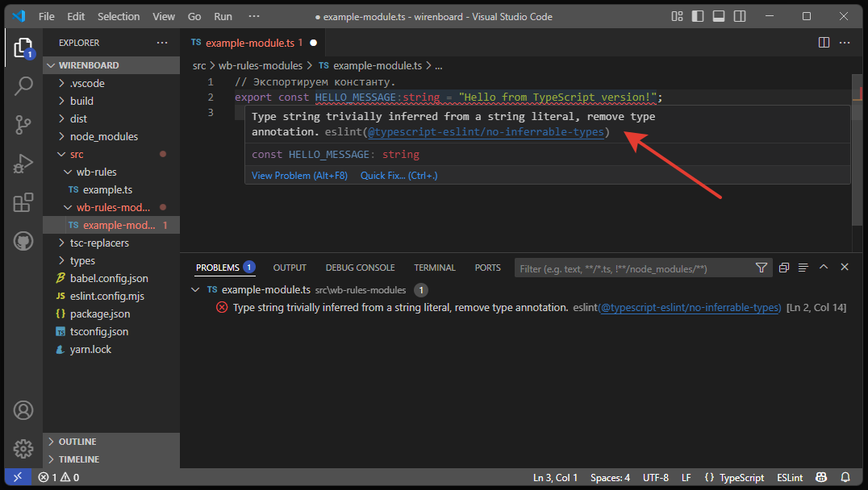
Task: Open the Go menu
Action: point(194,17)
